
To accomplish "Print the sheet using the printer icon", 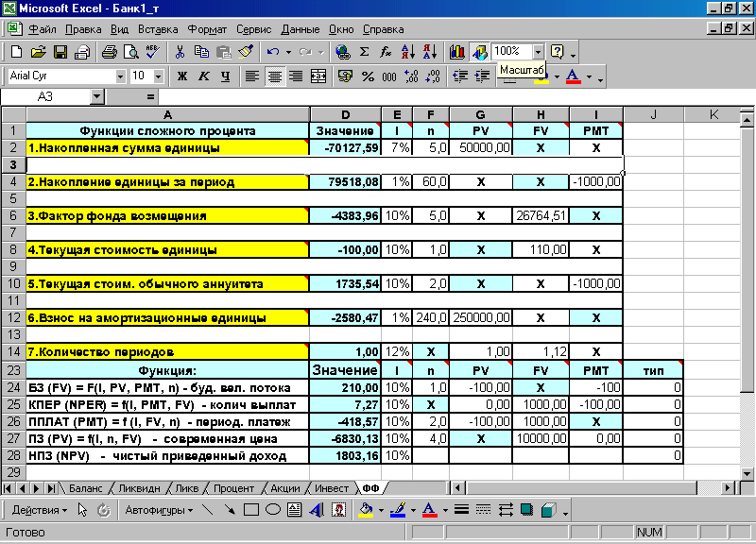I will 110,52.
